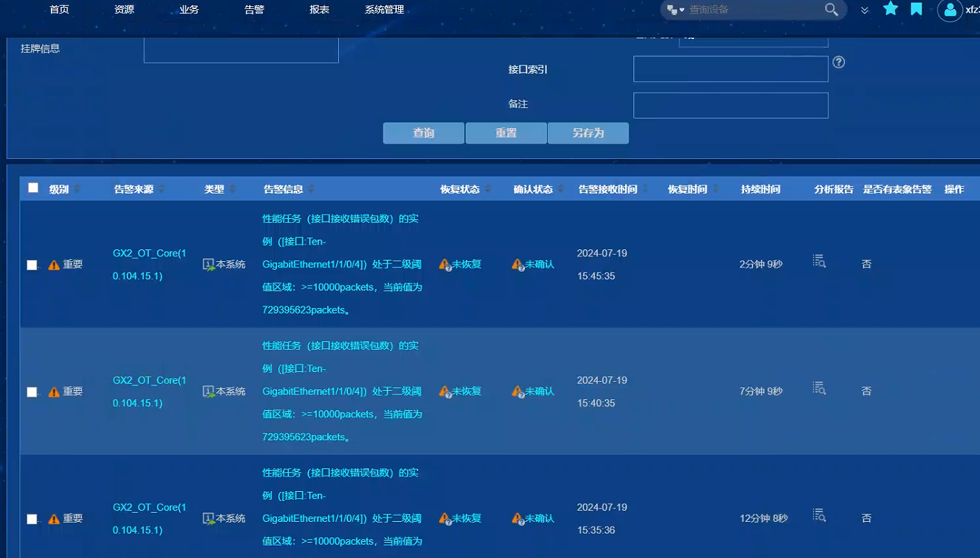Click the duration text 2分钟 9秒
Screen dimensions: 980x558
(761, 265)
